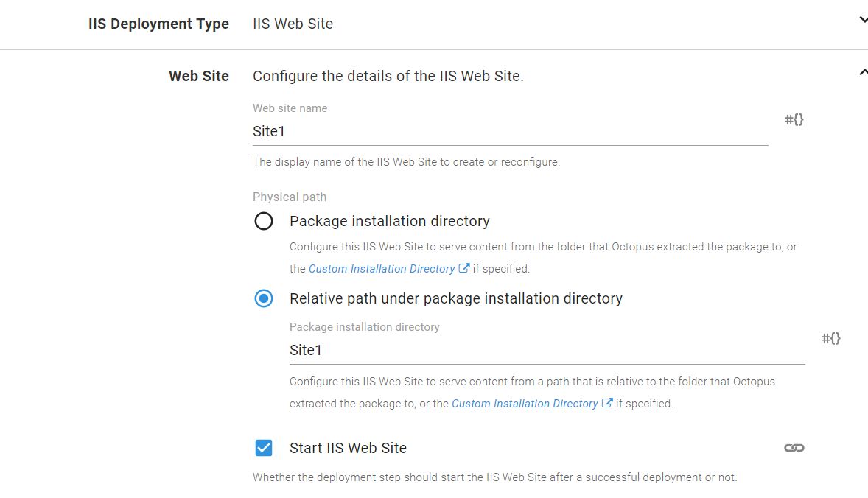Click the IIS Web Site summary value

tap(293, 24)
